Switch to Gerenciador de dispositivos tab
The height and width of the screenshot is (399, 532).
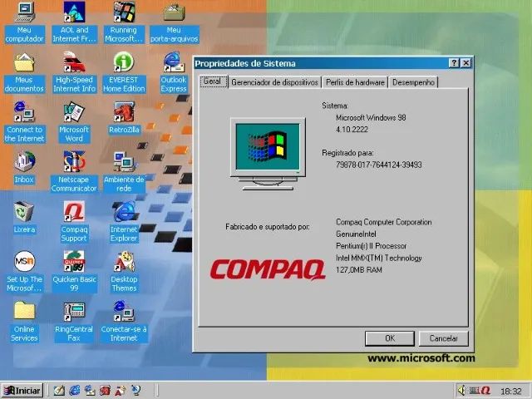(274, 82)
